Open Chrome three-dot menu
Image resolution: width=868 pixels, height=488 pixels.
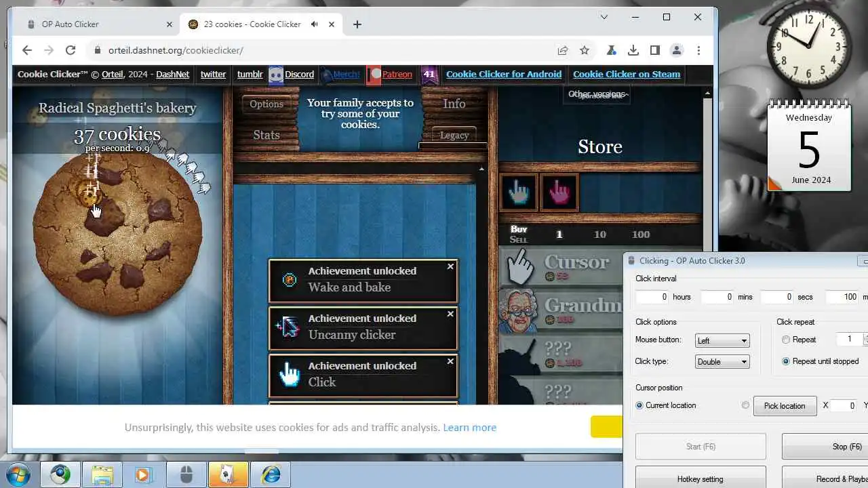pyautogui.click(x=698, y=50)
